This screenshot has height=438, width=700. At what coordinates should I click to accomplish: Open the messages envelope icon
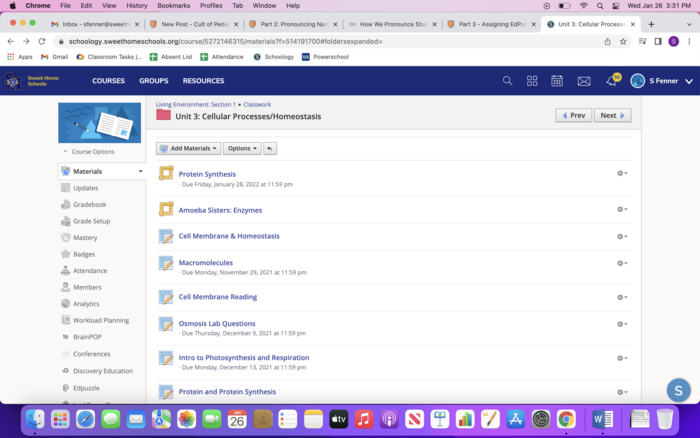click(584, 81)
